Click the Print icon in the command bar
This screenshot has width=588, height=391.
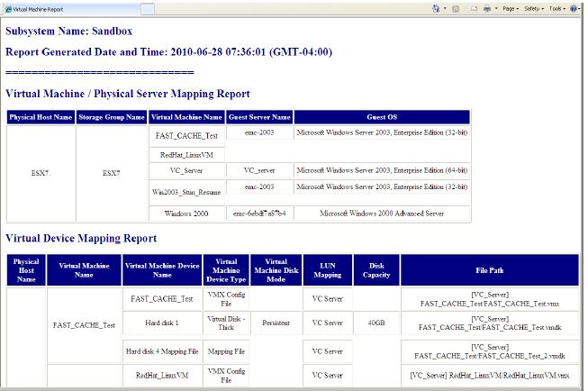point(487,9)
